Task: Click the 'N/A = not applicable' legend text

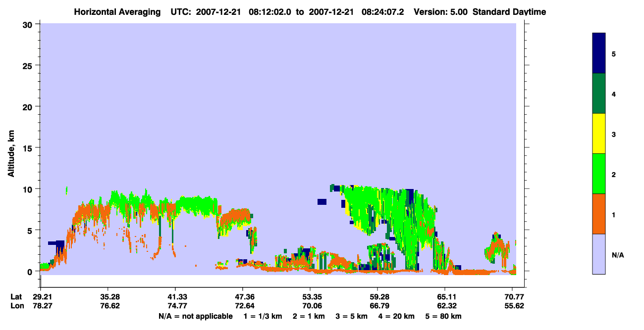Action: pos(196,316)
